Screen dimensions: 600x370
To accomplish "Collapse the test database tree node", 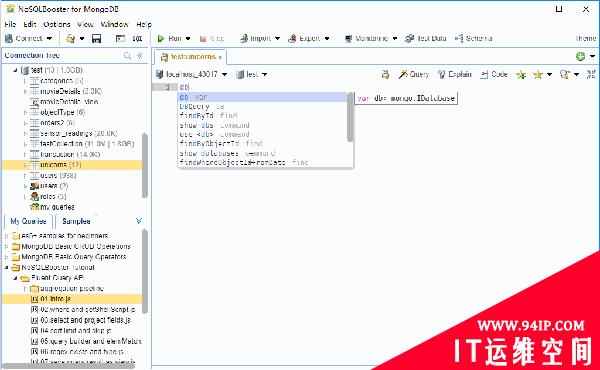I will (x=15, y=70).
